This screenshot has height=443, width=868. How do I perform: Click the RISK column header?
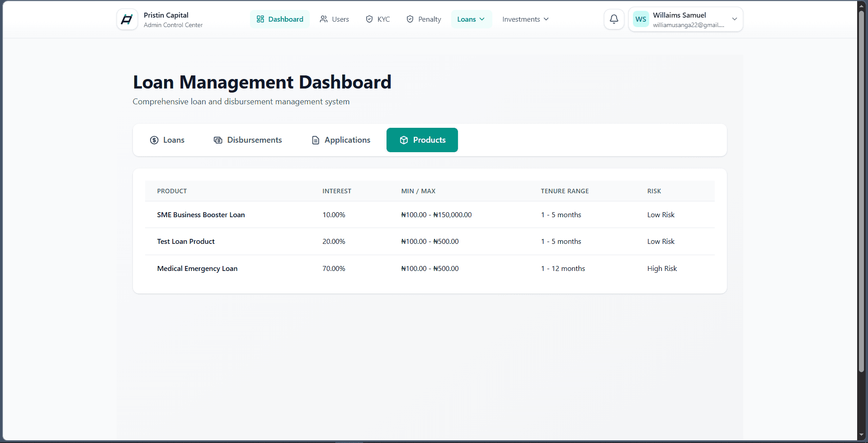654,191
